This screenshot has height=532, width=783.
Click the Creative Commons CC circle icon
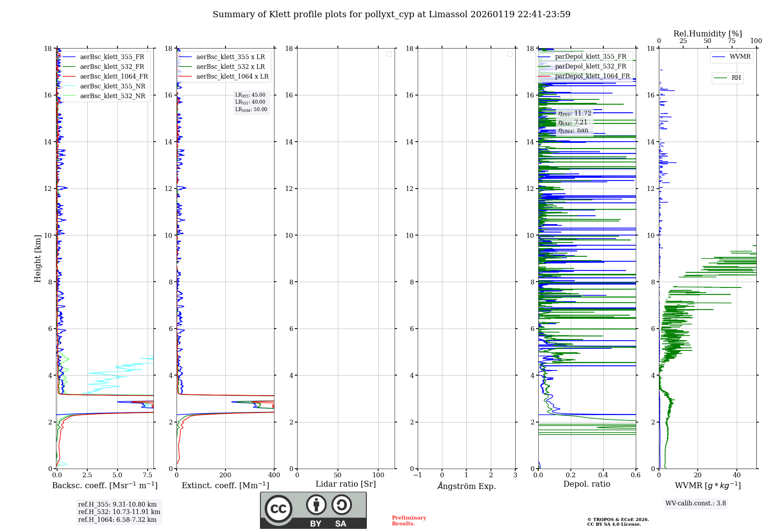tap(278, 509)
